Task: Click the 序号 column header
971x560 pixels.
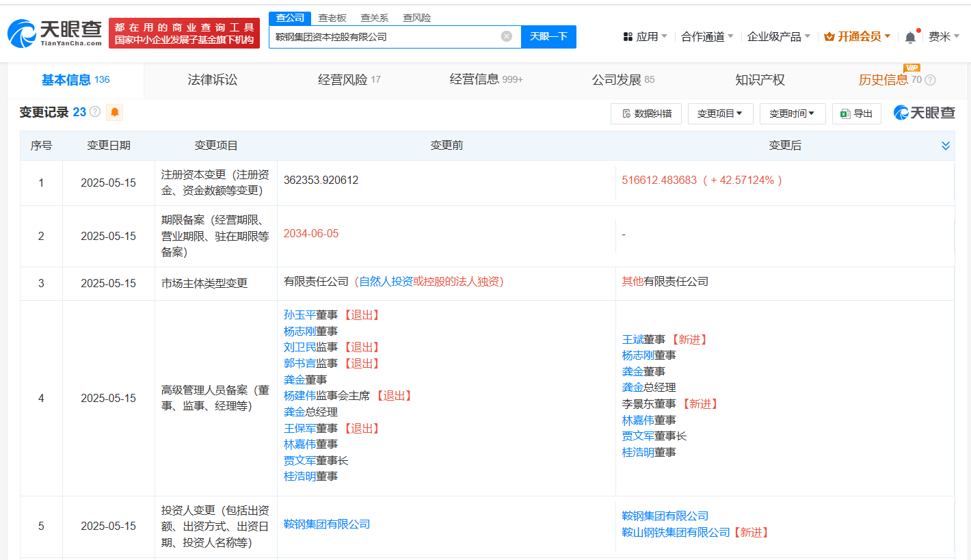Action: (41, 146)
